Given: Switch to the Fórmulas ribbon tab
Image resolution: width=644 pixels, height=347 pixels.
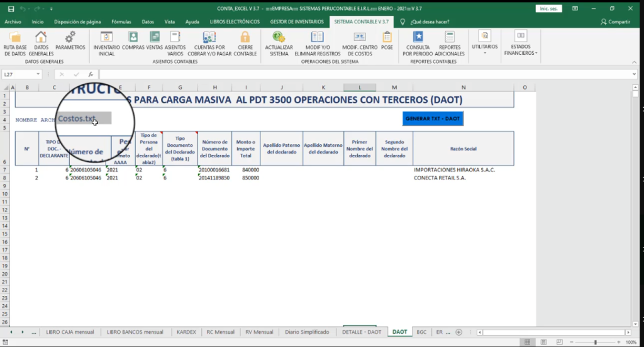Looking at the screenshot, I should 121,22.
